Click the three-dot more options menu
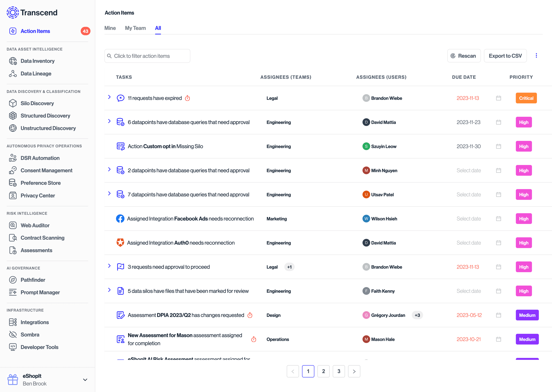The width and height of the screenshot is (552, 392). (x=536, y=56)
